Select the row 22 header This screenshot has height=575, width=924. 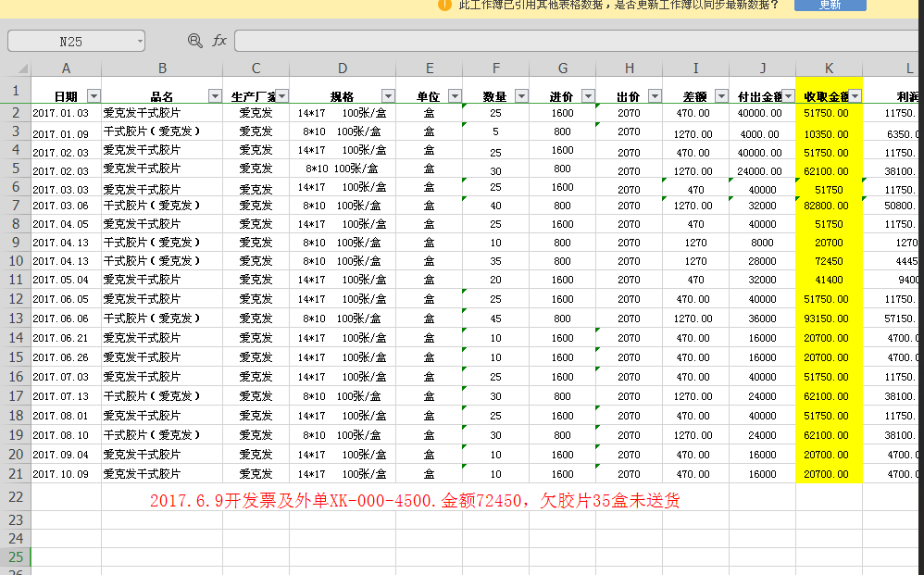(15, 497)
